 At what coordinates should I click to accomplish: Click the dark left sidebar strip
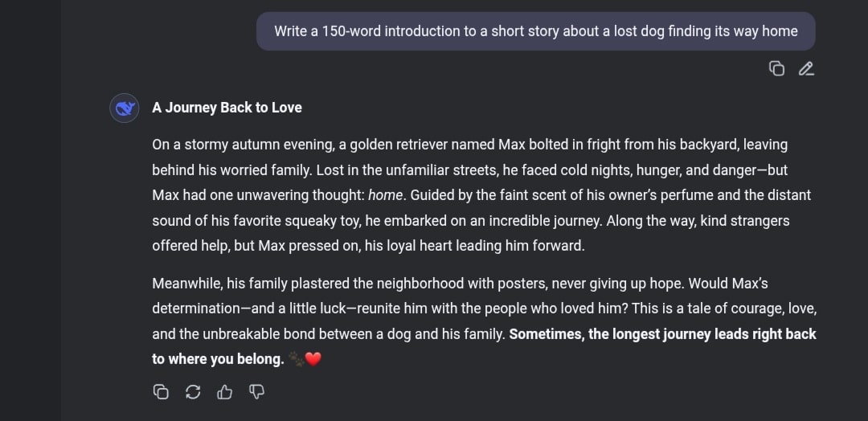click(31, 210)
